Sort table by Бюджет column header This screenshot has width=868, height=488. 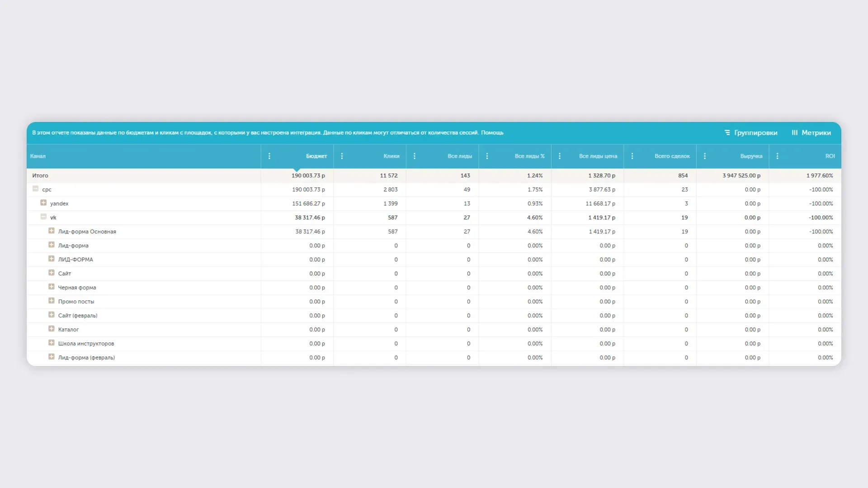316,156
